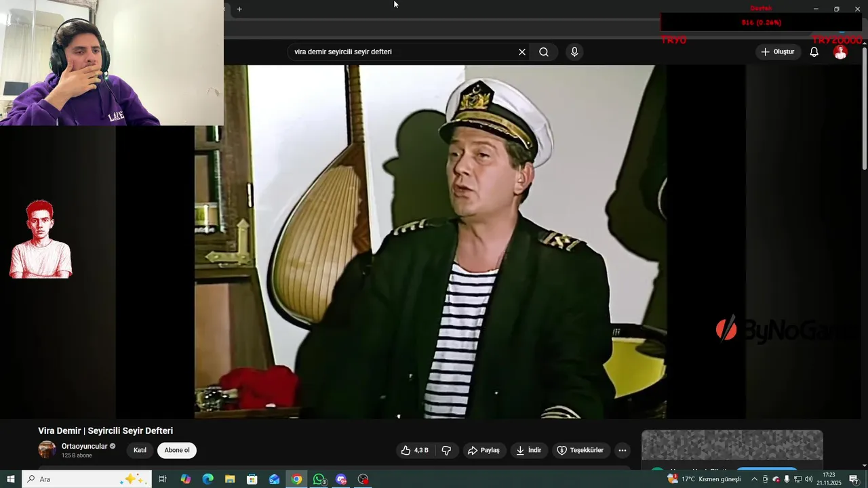The image size is (868, 488).
Task: Click video title Vira Demir | Seyircili Seyir Defteri
Action: coord(106,430)
